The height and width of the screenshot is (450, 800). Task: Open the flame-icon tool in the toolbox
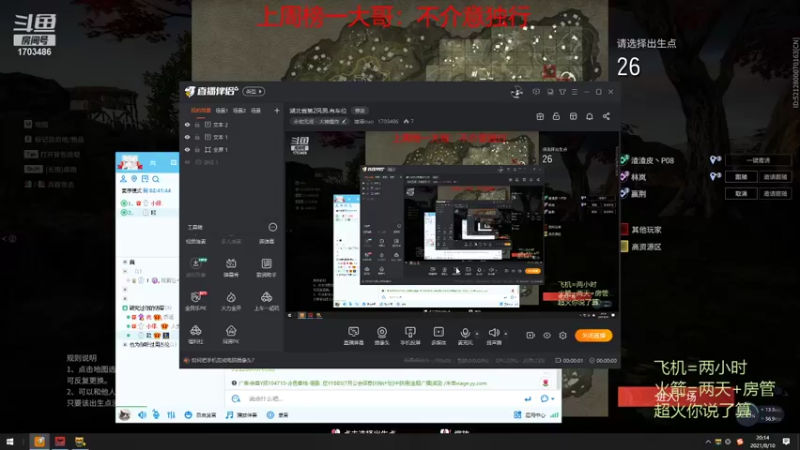coord(231,301)
